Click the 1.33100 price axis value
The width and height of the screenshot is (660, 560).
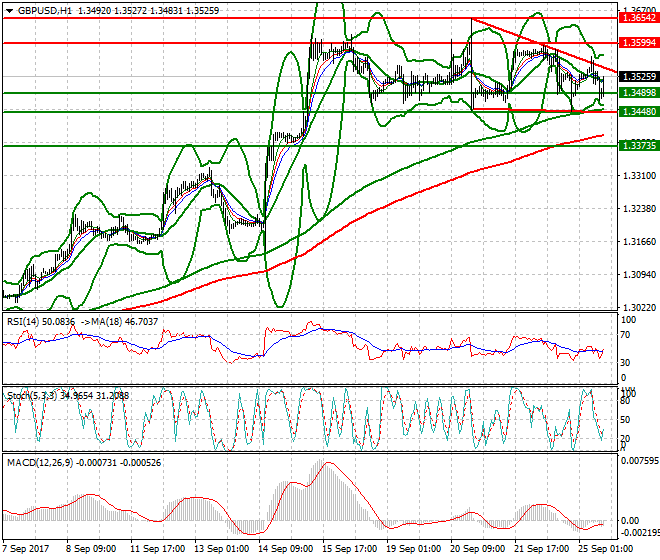[x=639, y=176]
